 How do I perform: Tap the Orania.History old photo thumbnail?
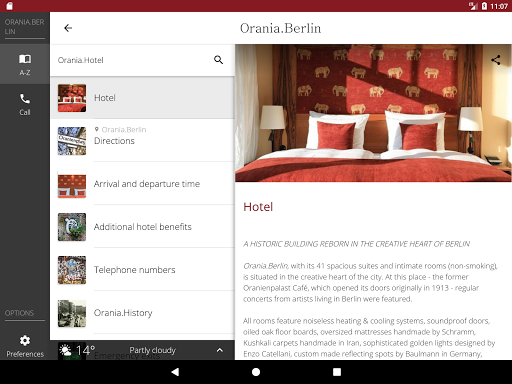pyautogui.click(x=72, y=313)
